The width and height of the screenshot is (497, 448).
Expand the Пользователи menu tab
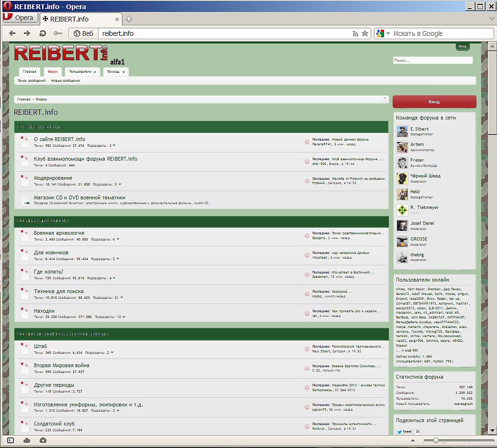coord(82,72)
